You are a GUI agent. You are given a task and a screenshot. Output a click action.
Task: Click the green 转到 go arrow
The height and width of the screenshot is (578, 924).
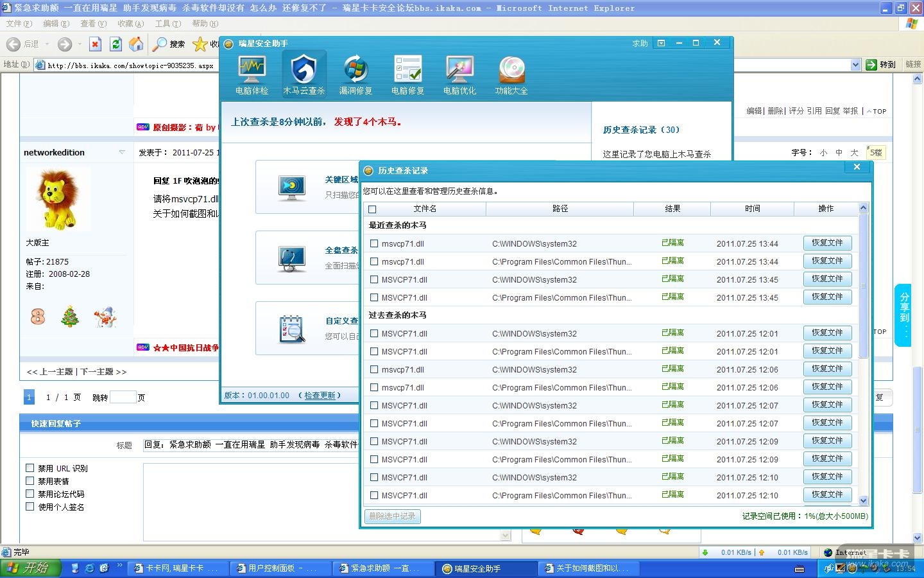pos(871,64)
